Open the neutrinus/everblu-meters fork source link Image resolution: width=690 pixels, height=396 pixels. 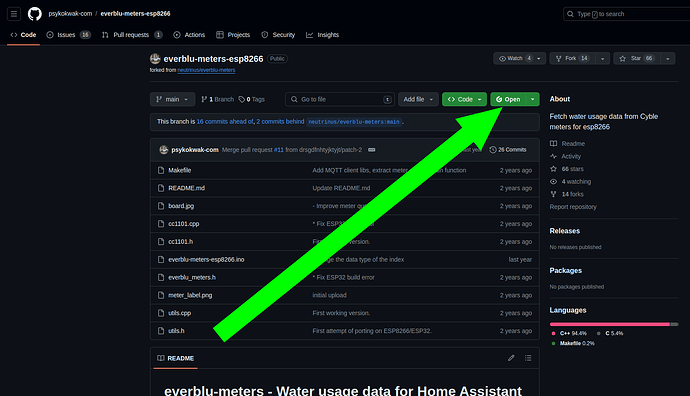tap(206, 70)
